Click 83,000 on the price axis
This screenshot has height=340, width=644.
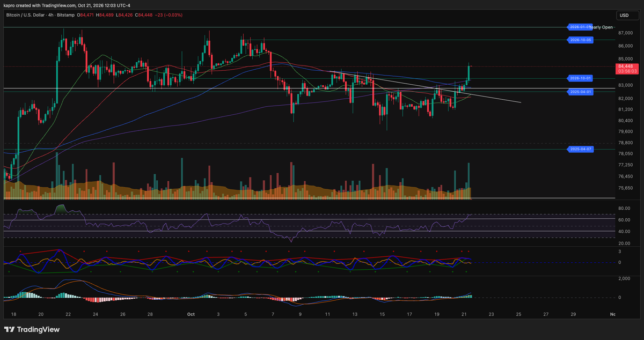(625, 85)
